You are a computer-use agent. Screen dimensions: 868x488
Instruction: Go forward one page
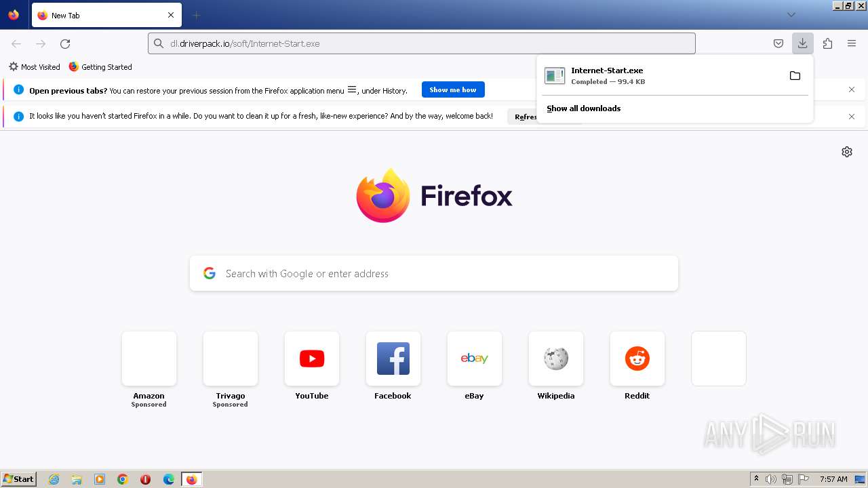coord(41,43)
